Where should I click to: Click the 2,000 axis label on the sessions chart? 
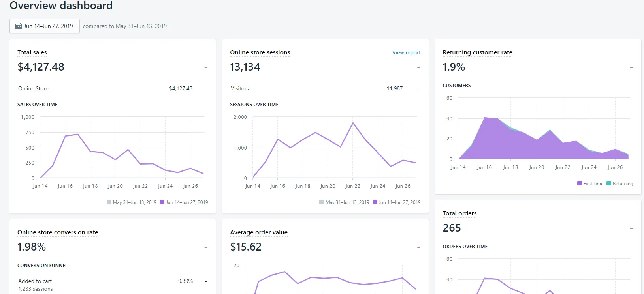240,117
